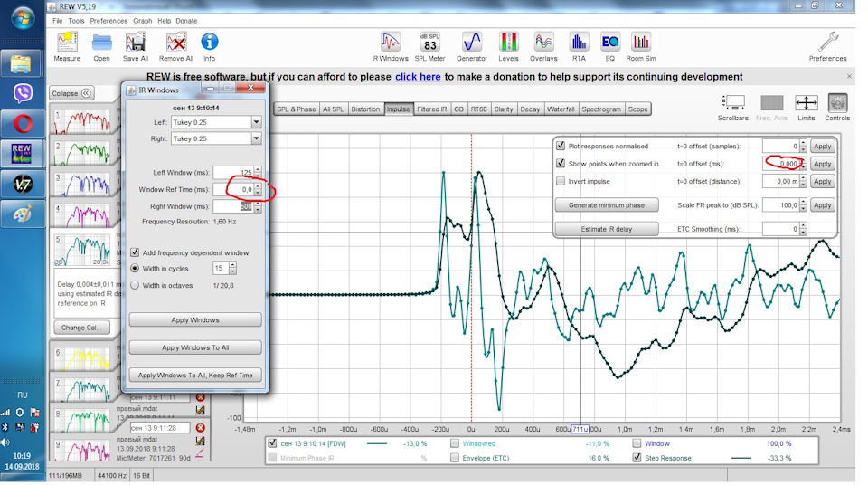Open the Tools menu
Viewport: 868px width, 485px height.
76,21
